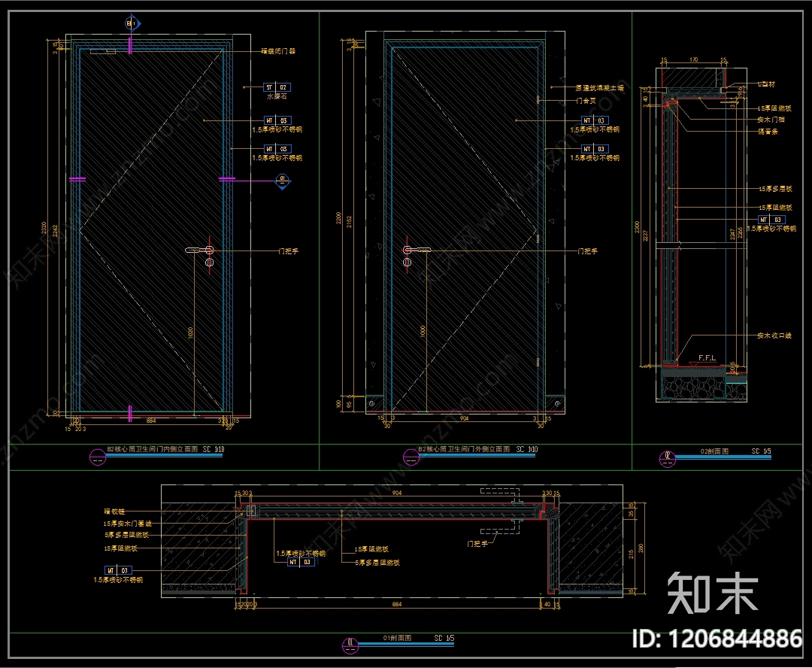Screen dimensions: 812x668
Task: Click "SC 1:5" scale beside 02剖面图 title
Action: (761, 451)
